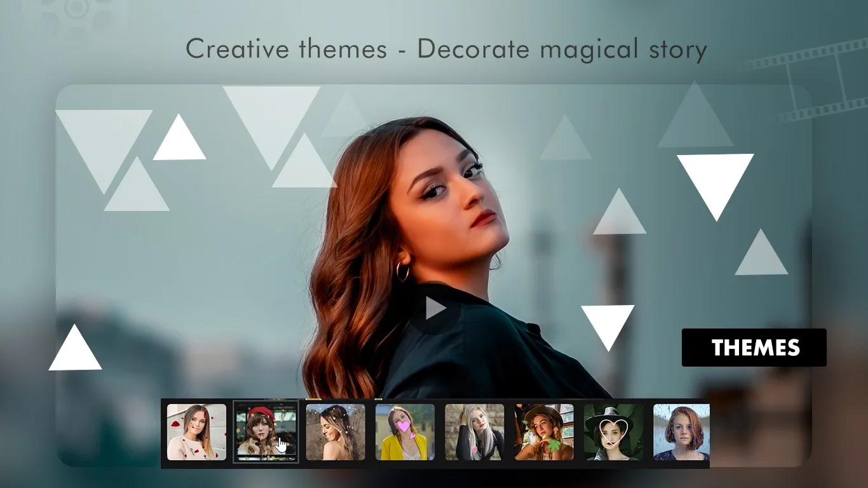The image size is (868, 488).
Task: Pick theme with short red-haired woman
Action: 681,432
